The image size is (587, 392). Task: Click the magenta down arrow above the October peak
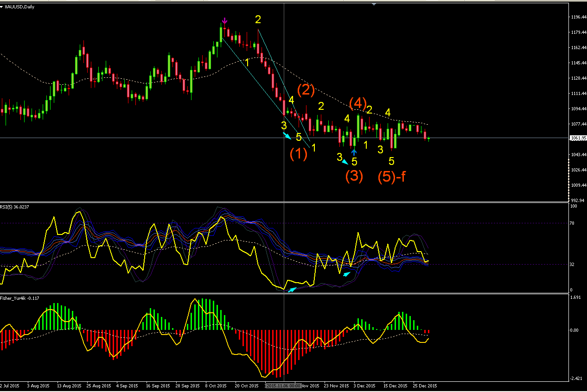tap(225, 21)
